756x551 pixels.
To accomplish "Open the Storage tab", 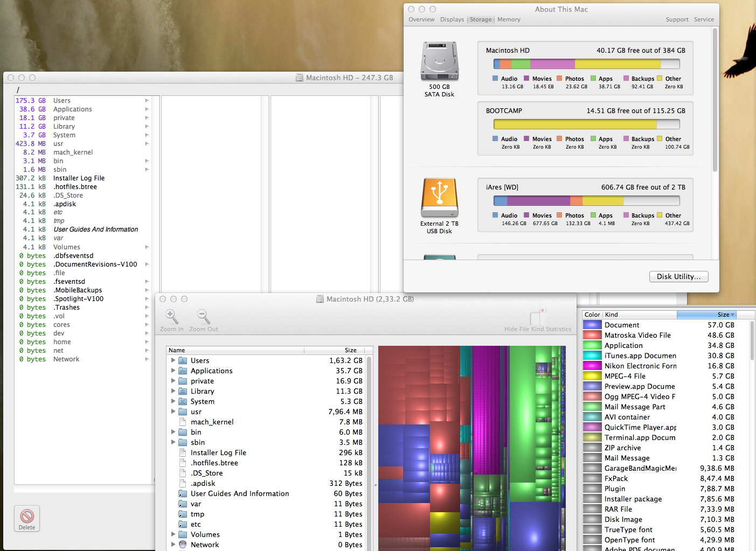I will coord(481,19).
